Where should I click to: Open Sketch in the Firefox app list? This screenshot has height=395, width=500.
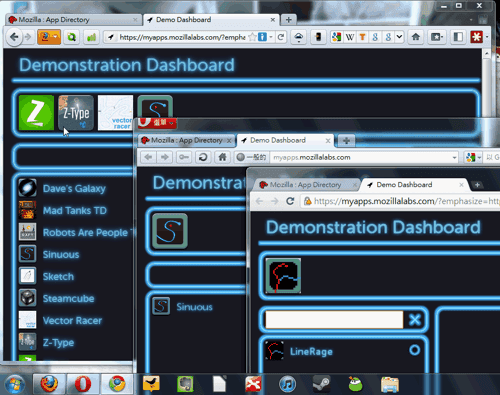click(46, 276)
